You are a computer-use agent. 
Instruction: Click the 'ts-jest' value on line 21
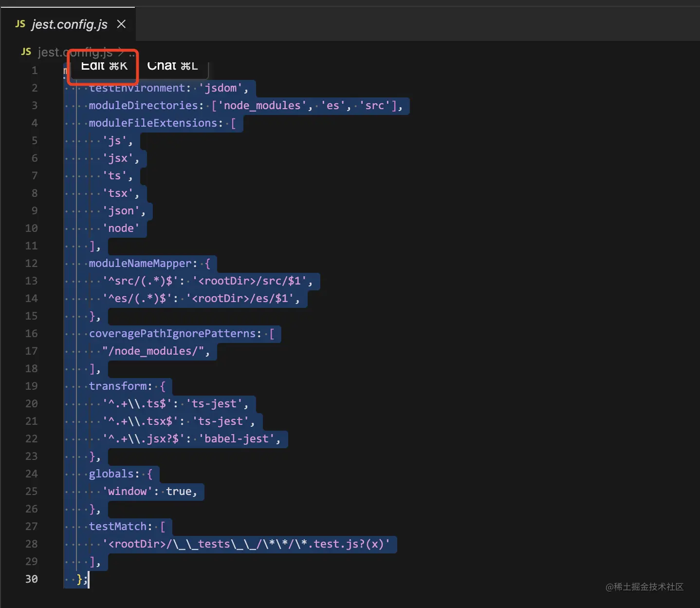pos(221,421)
